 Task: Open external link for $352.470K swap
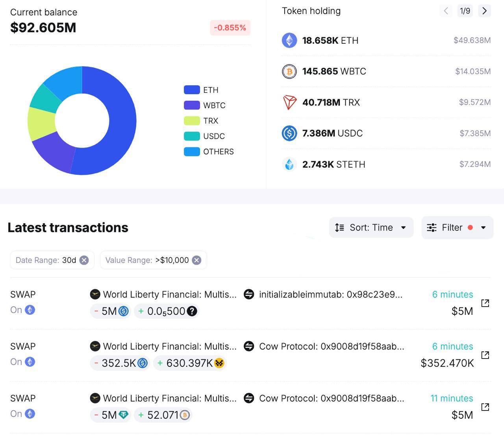[x=485, y=355]
